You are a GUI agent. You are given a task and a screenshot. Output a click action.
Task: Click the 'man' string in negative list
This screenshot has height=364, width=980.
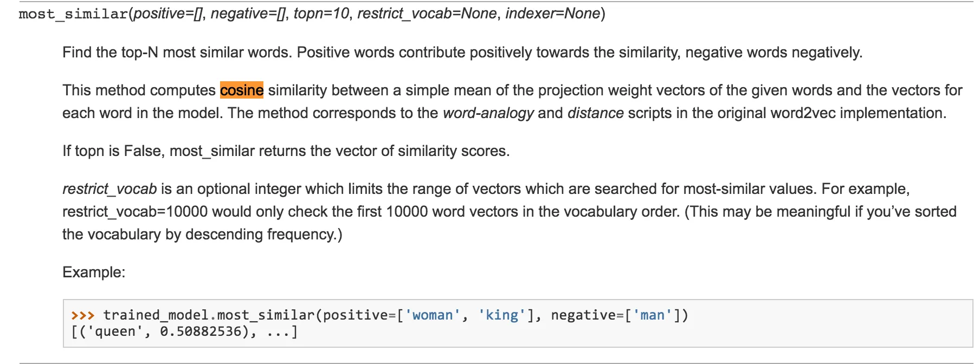click(653, 315)
